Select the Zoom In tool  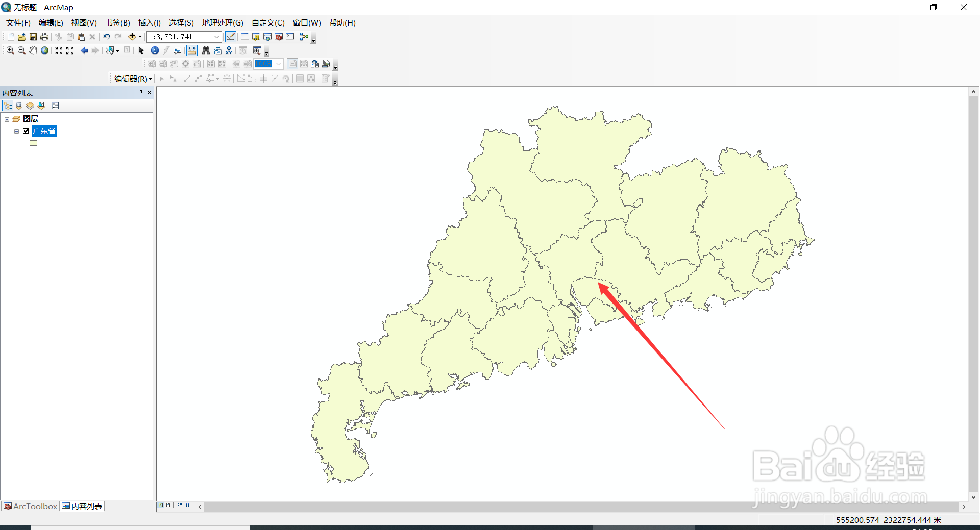pyautogui.click(x=10, y=50)
